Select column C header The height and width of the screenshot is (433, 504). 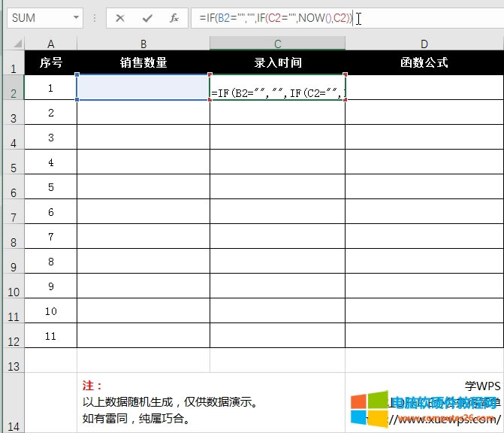(x=277, y=44)
